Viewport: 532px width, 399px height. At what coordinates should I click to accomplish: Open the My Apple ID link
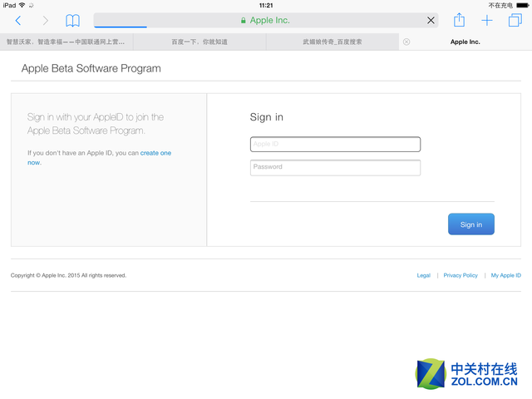point(506,275)
